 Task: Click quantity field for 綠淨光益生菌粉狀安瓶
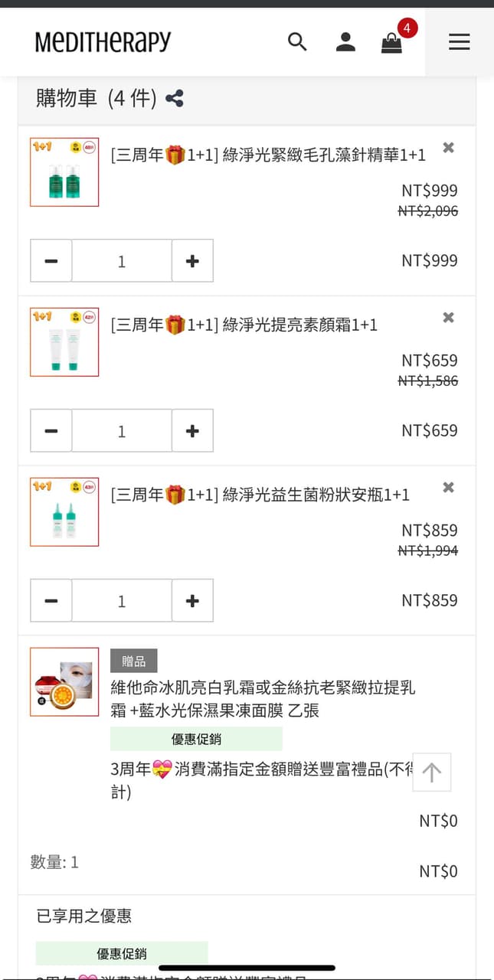[122, 601]
